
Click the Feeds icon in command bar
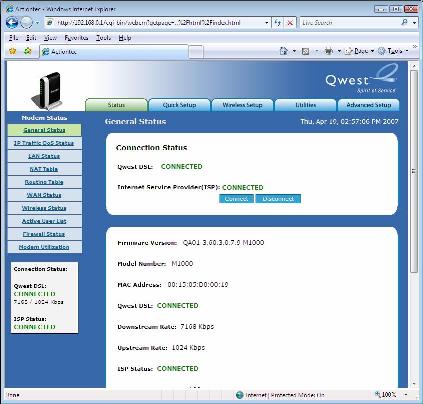click(x=305, y=51)
